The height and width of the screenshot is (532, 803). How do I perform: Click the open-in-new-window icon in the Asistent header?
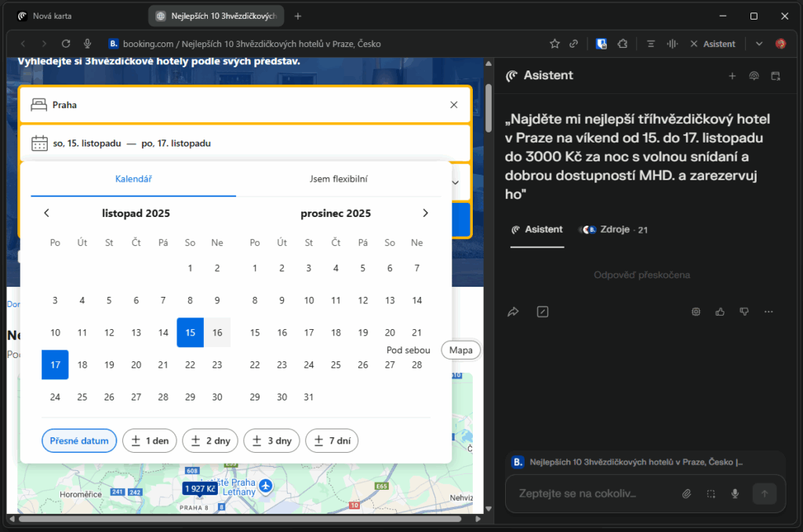777,75
